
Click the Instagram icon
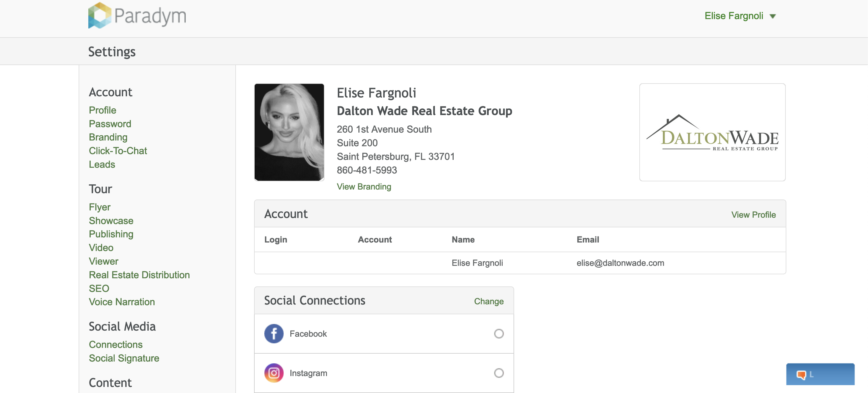coord(274,373)
